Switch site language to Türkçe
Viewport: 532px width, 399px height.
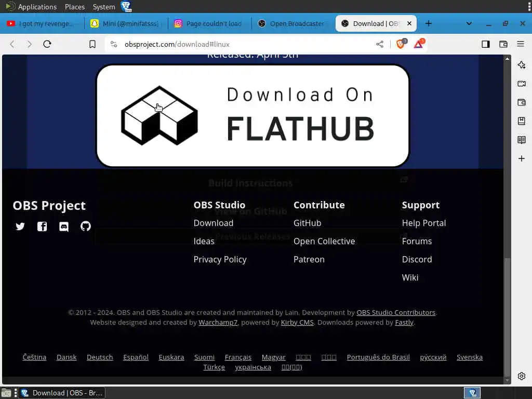tap(214, 367)
